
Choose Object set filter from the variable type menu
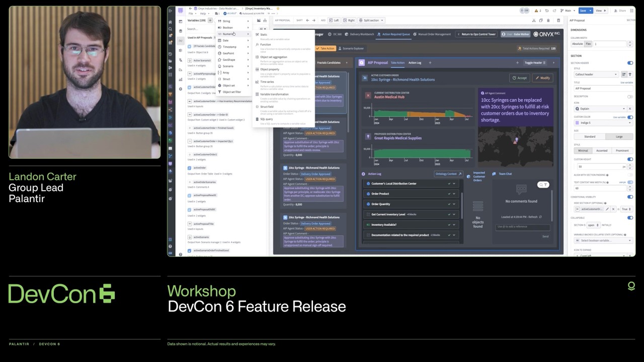233,92
